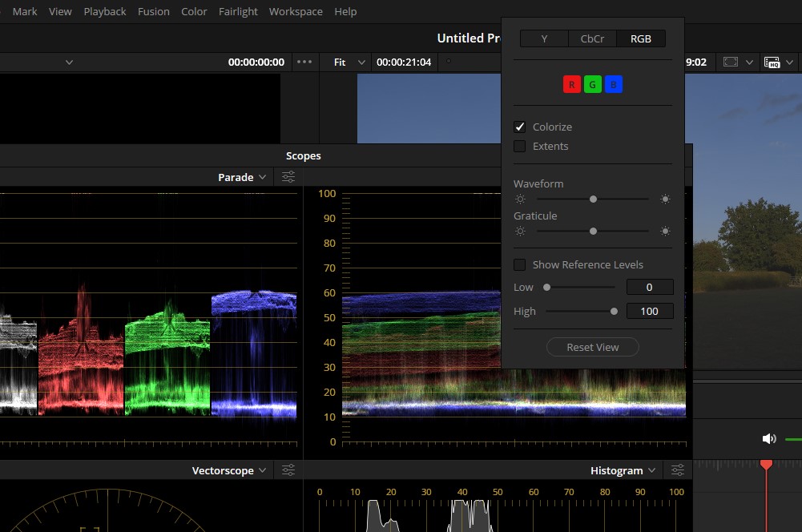
Task: Switch to the CbCr waveform tab
Action: pyautogui.click(x=592, y=39)
